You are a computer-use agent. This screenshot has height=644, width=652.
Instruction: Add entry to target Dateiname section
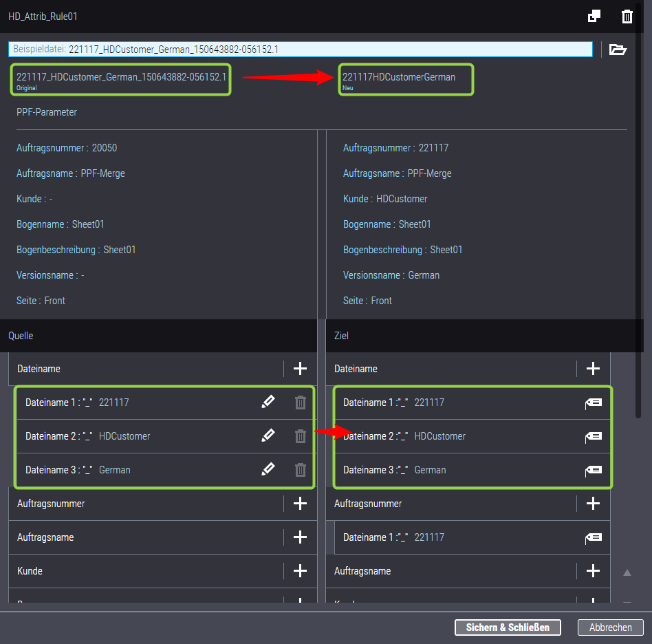(593, 369)
